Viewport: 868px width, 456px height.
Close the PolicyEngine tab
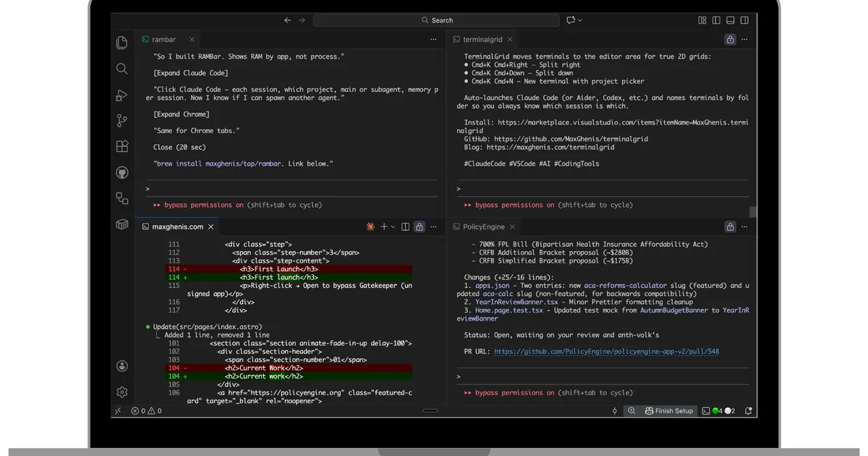tap(512, 227)
